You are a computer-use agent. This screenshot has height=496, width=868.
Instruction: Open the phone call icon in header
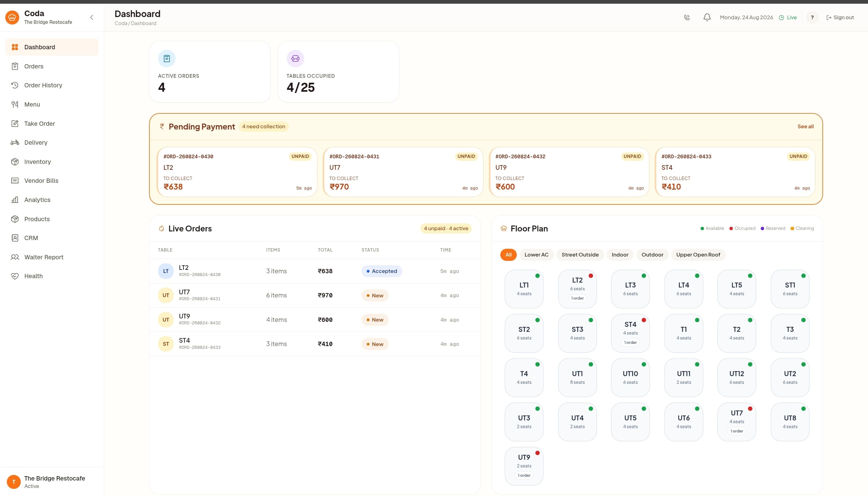click(687, 17)
